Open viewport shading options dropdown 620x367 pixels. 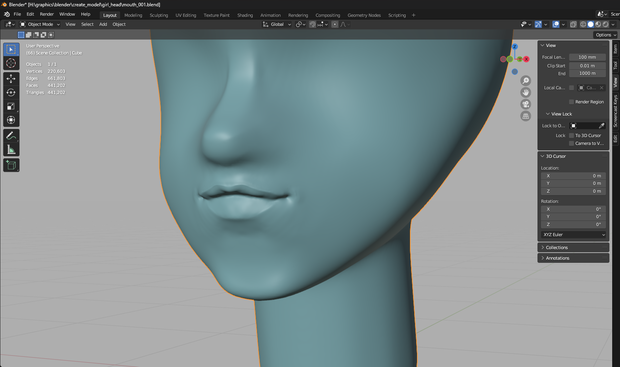coord(613,25)
